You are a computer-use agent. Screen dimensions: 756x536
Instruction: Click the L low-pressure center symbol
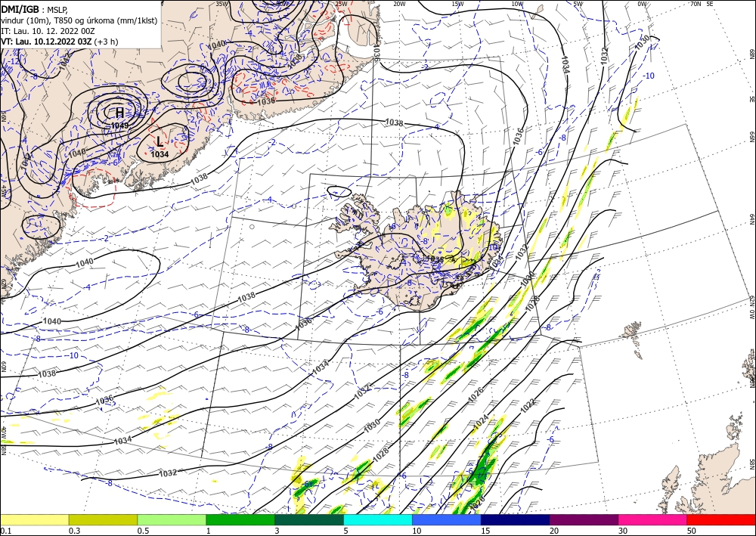click(x=160, y=142)
